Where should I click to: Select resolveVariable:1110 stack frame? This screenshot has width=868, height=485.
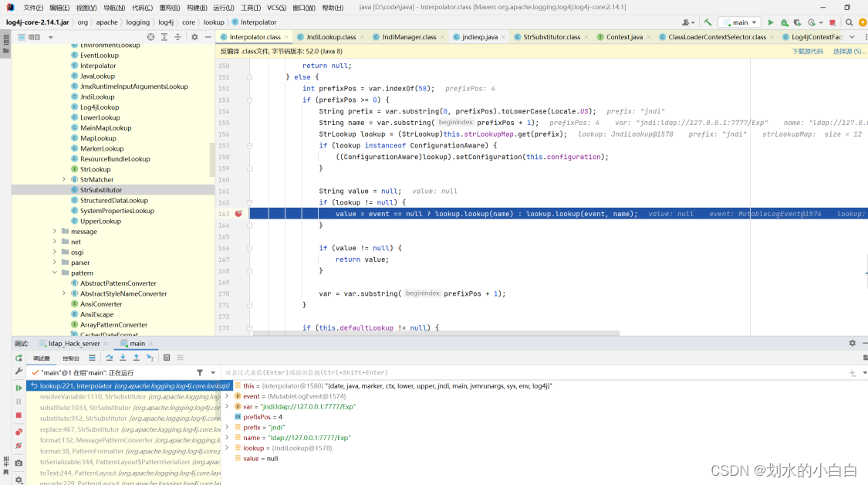click(x=130, y=397)
